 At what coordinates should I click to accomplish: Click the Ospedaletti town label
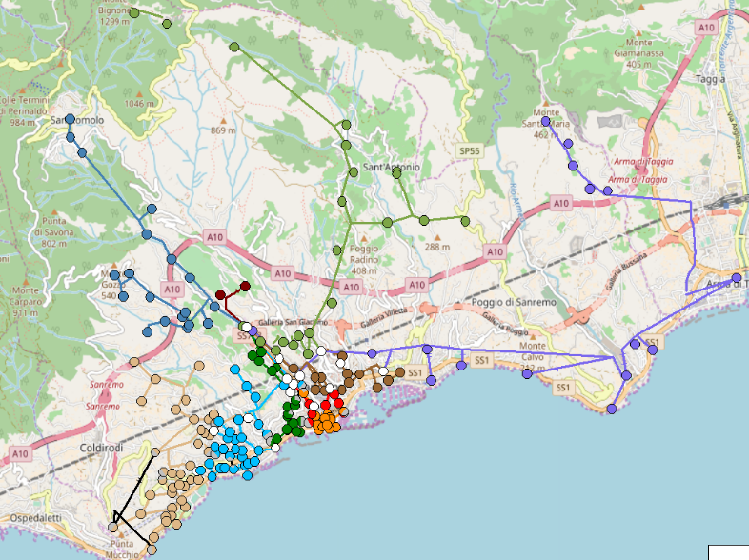pos(30,517)
